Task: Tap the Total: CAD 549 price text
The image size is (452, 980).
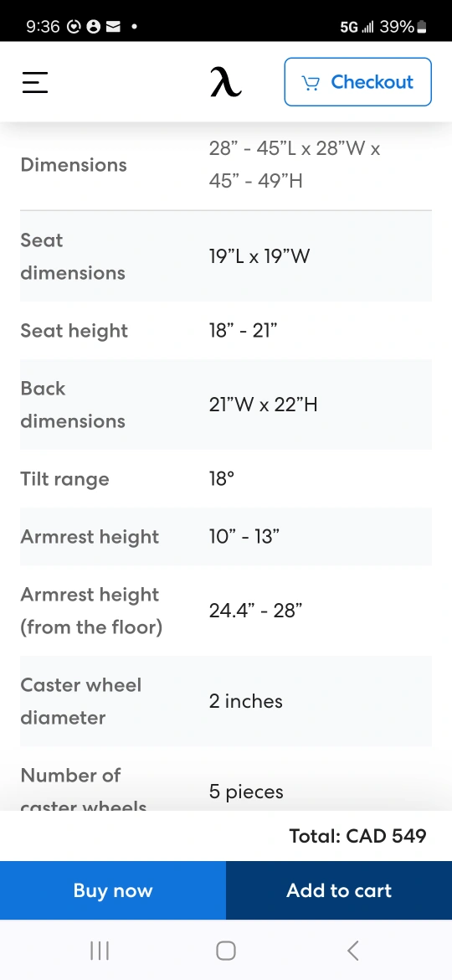Action: pyautogui.click(x=357, y=836)
